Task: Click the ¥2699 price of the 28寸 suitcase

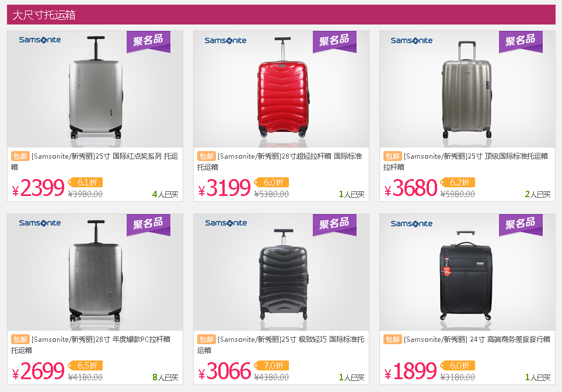Action: (x=39, y=371)
